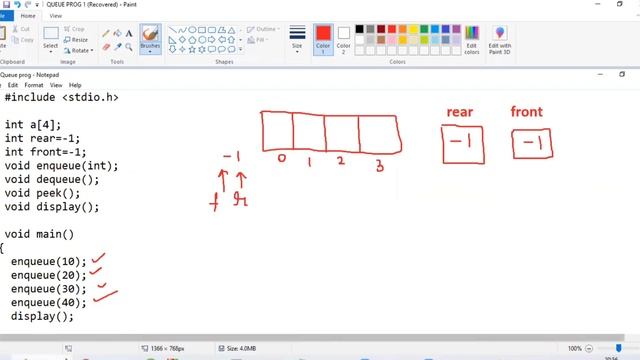Open the Format menu in Notepad
Screen dimensions: 640x360
point(33,85)
